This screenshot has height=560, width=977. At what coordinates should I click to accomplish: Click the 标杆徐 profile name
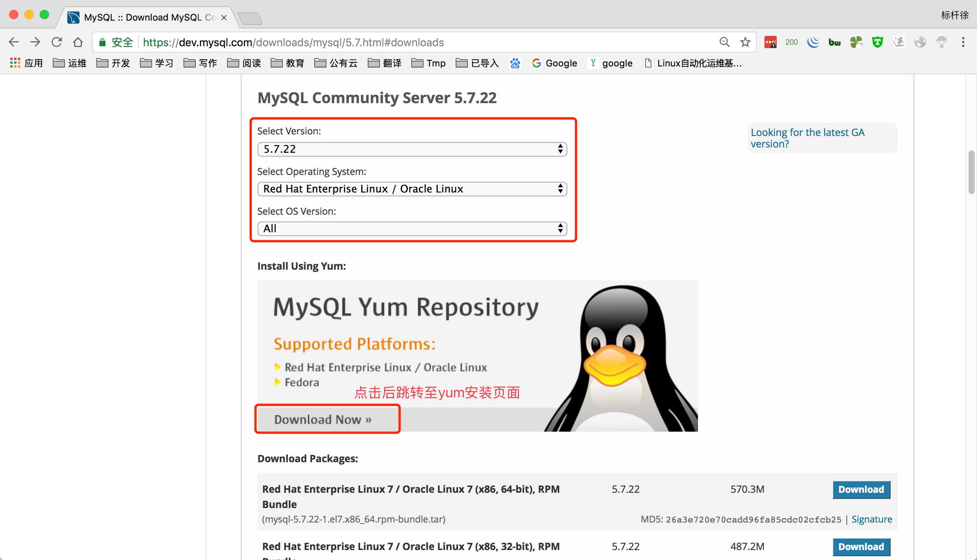pyautogui.click(x=955, y=15)
